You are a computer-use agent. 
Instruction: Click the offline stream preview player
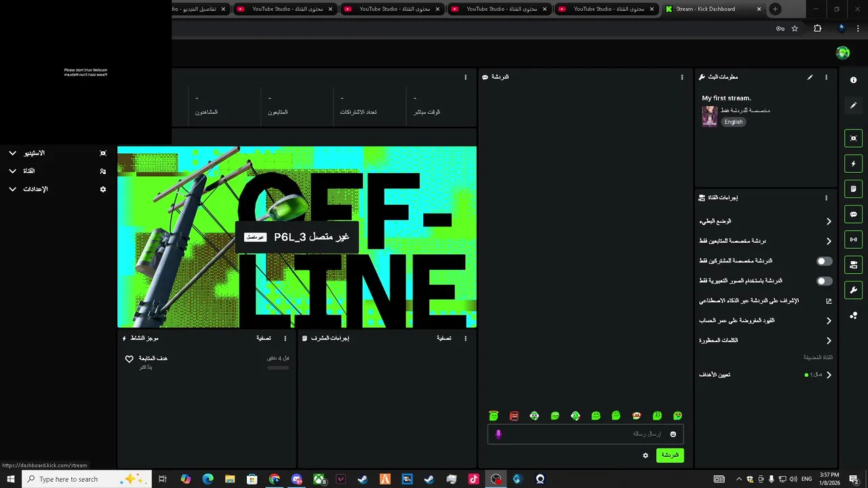(297, 237)
